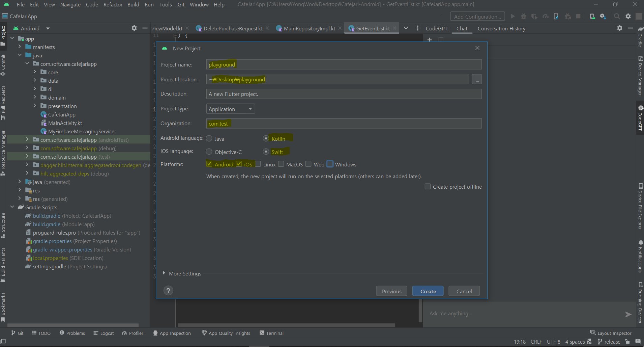Switch to DeletePurchaseRequest.kt tab
Image resolution: width=644 pixels, height=347 pixels.
click(233, 28)
